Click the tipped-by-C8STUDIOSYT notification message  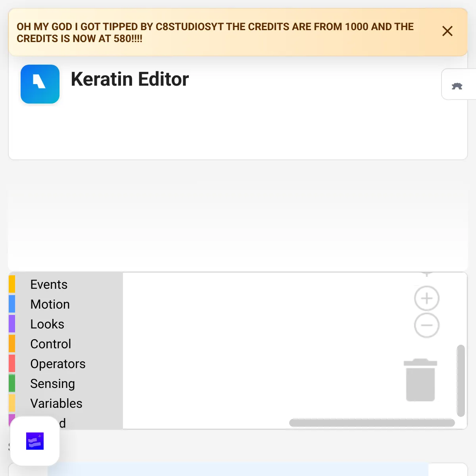(215, 33)
